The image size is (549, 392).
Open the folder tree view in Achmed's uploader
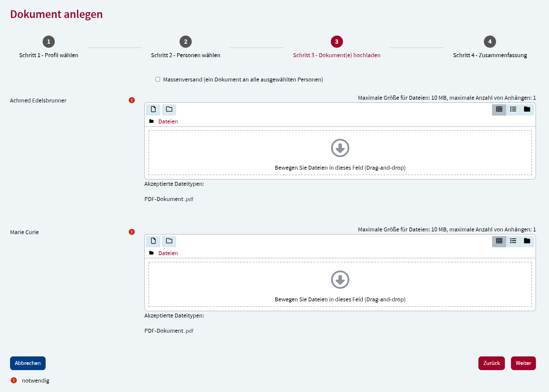click(527, 110)
